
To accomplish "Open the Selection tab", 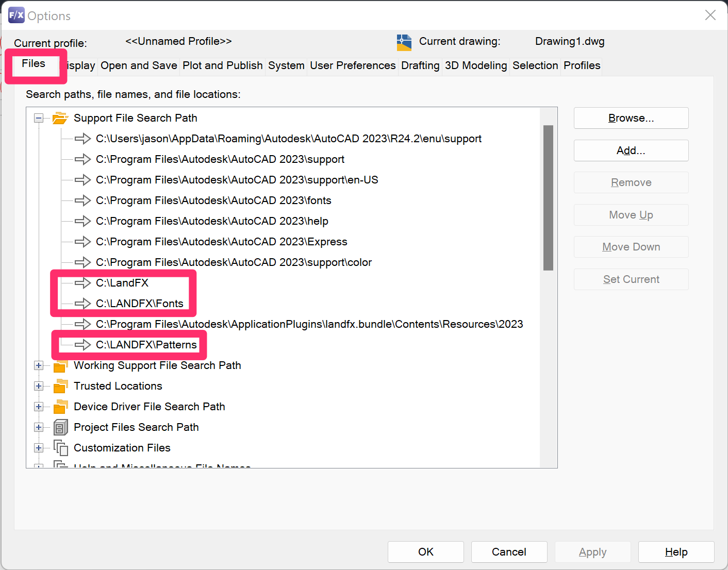I will (x=535, y=65).
